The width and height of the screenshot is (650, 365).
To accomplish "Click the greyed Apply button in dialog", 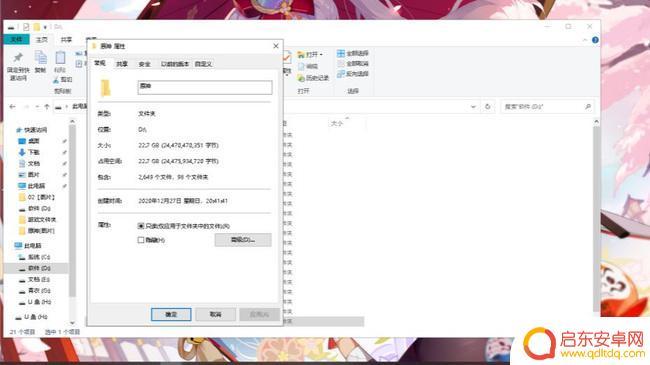I will pos(260,314).
